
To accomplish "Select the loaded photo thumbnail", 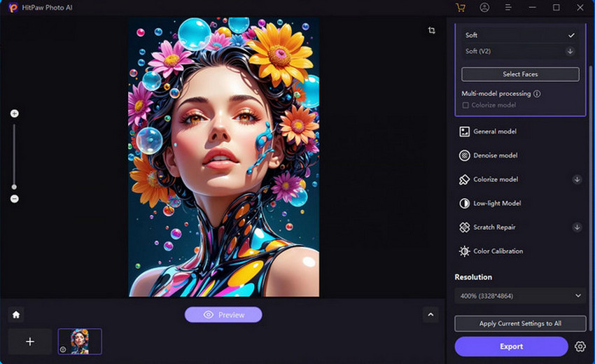I will point(80,342).
